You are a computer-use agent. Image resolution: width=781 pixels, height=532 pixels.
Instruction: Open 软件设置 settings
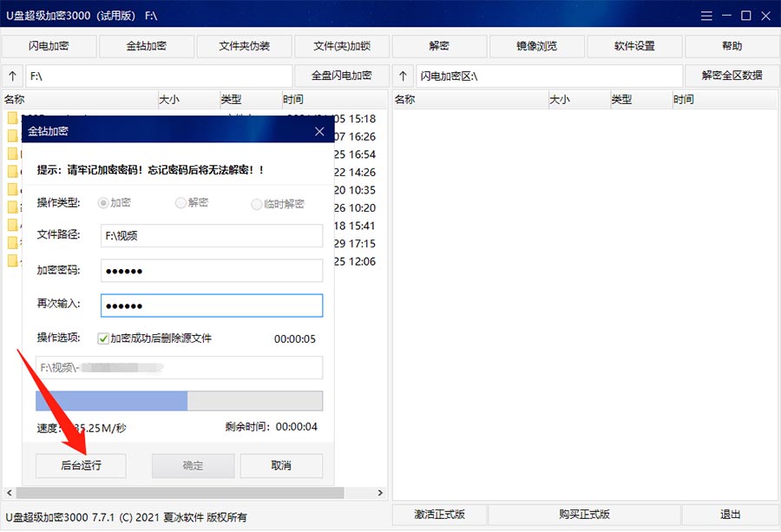(x=634, y=46)
